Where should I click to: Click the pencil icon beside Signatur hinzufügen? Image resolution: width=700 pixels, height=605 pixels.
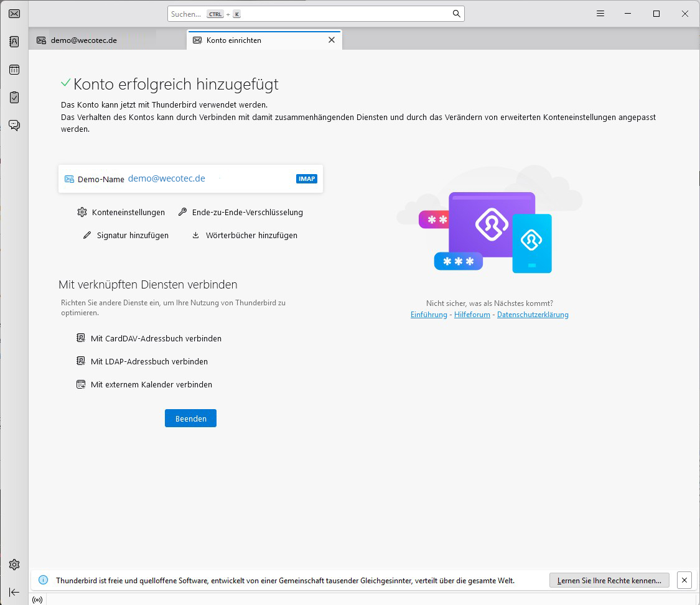click(x=87, y=235)
